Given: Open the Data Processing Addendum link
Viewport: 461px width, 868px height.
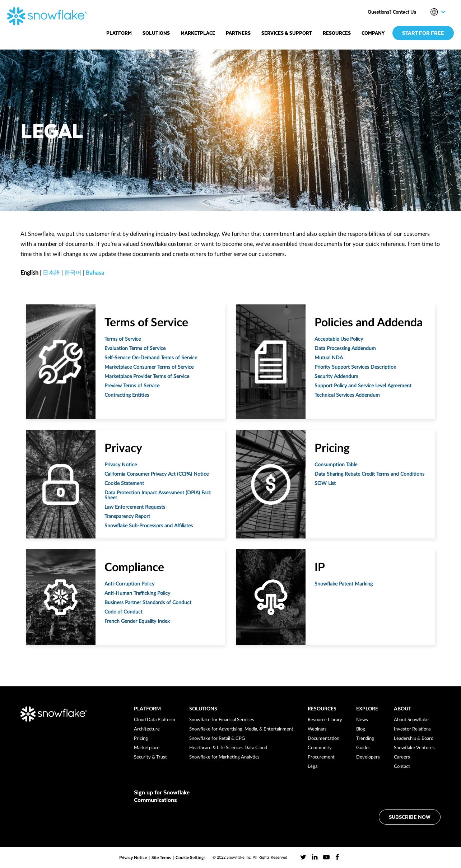Looking at the screenshot, I should (x=345, y=348).
